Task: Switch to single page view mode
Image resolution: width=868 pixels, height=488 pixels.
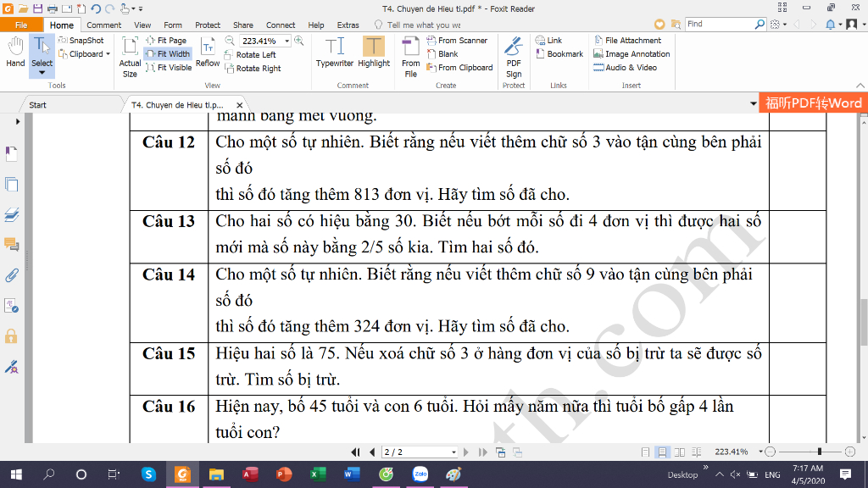Action: pos(645,452)
